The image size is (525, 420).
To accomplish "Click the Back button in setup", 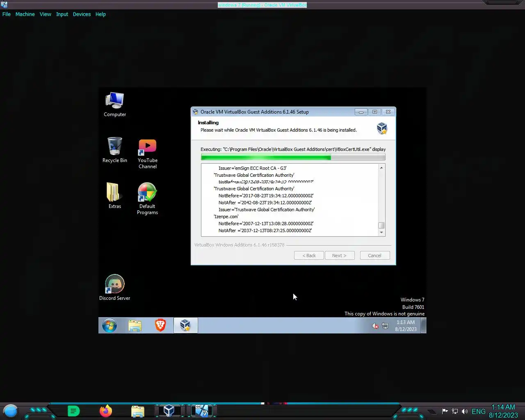I will [309, 256].
